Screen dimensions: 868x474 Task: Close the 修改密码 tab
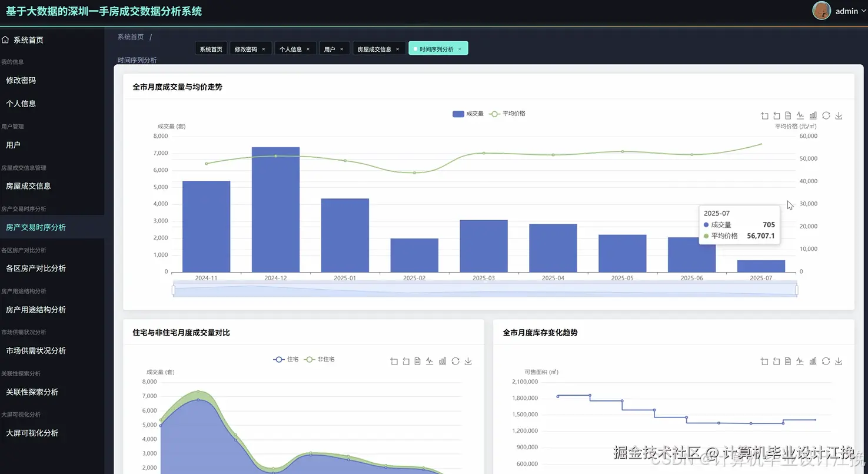[x=263, y=49]
